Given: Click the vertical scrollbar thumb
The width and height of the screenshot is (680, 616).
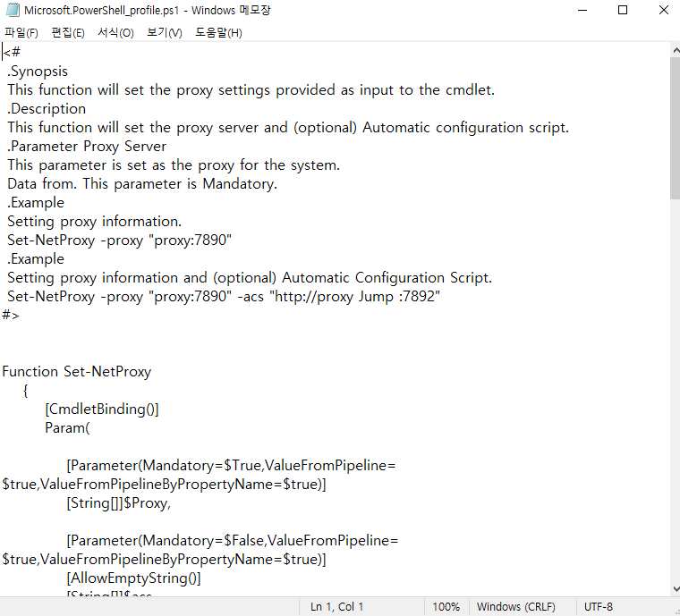Looking at the screenshot, I should click(x=676, y=128).
